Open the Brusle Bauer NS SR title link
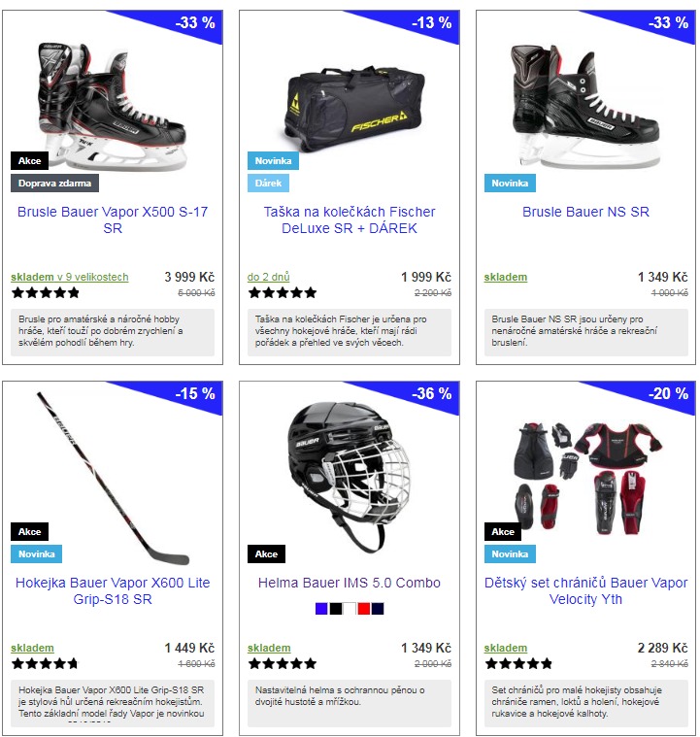 (x=585, y=212)
